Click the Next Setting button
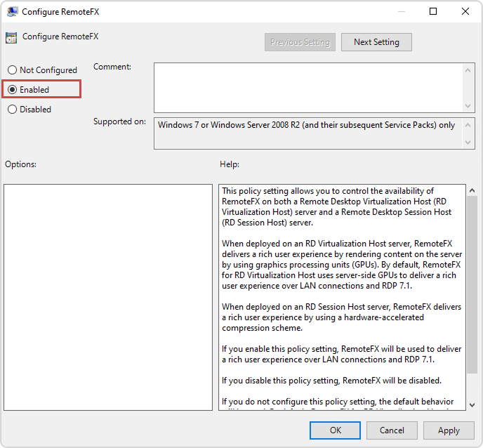This screenshot has width=483, height=448. click(376, 42)
